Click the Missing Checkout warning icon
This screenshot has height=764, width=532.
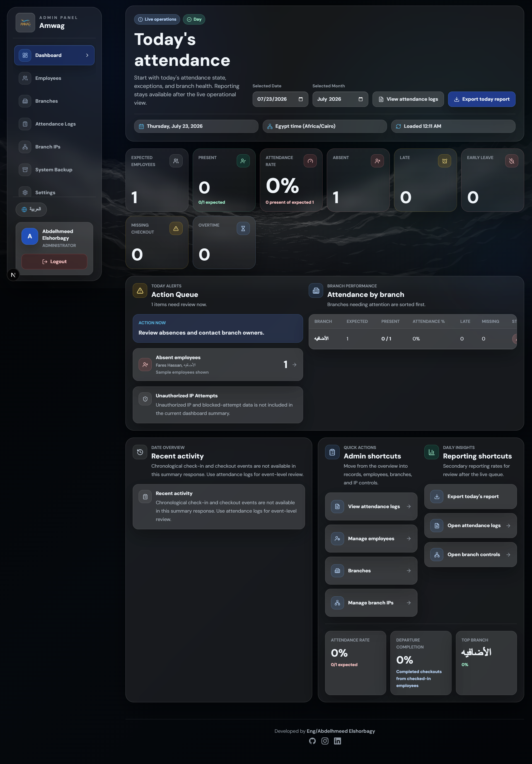click(x=176, y=229)
